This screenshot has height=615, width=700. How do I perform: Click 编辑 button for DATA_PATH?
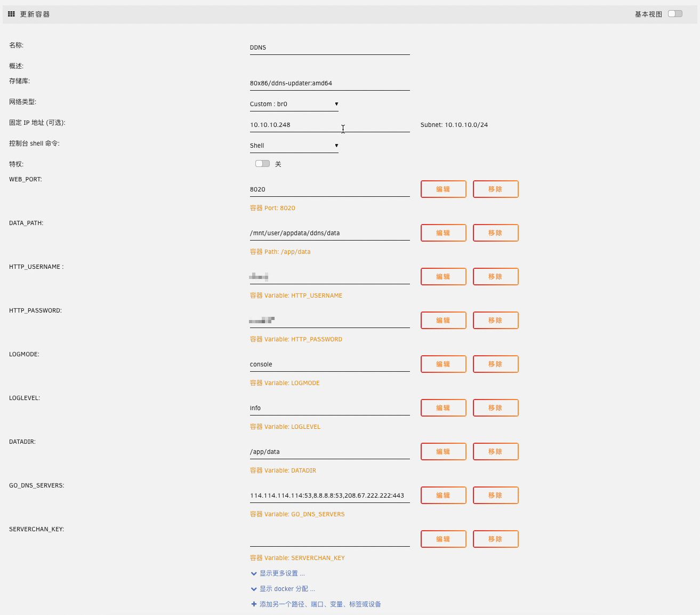coord(444,233)
